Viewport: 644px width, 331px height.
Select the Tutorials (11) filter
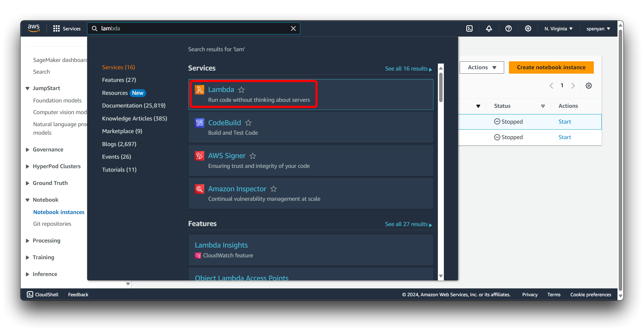tap(119, 170)
